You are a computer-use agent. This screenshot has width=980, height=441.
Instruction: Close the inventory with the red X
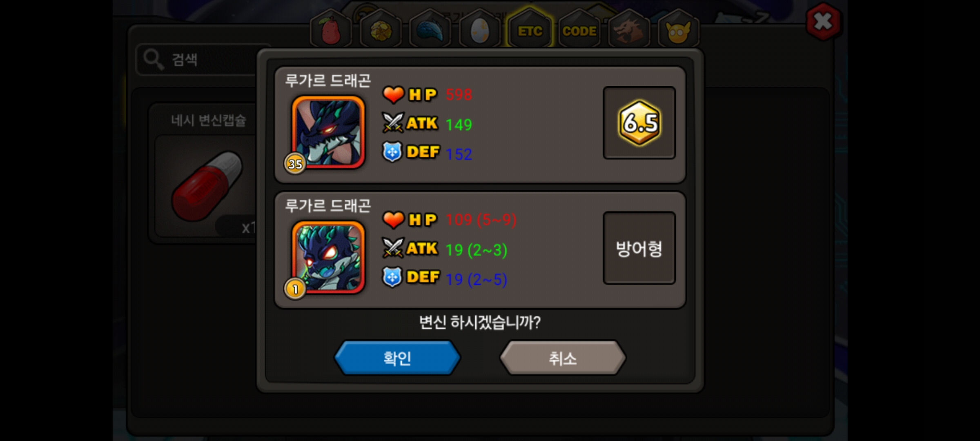(x=823, y=21)
